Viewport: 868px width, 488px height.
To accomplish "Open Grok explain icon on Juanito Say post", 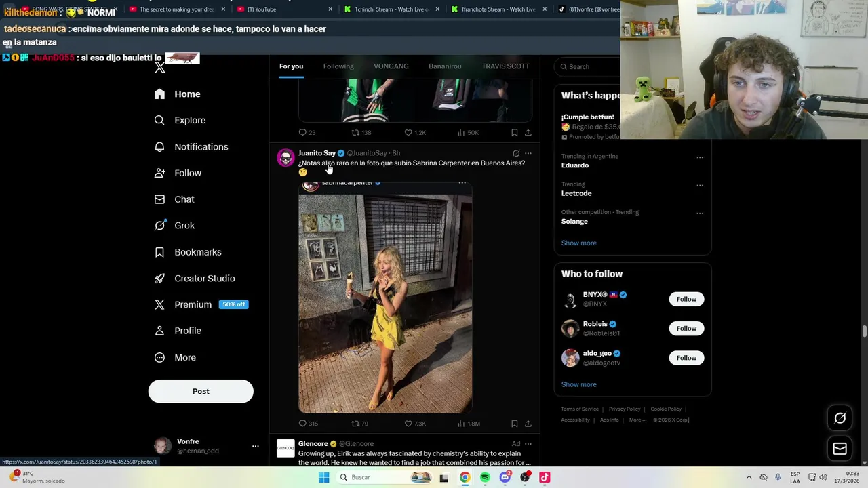I will (x=516, y=153).
